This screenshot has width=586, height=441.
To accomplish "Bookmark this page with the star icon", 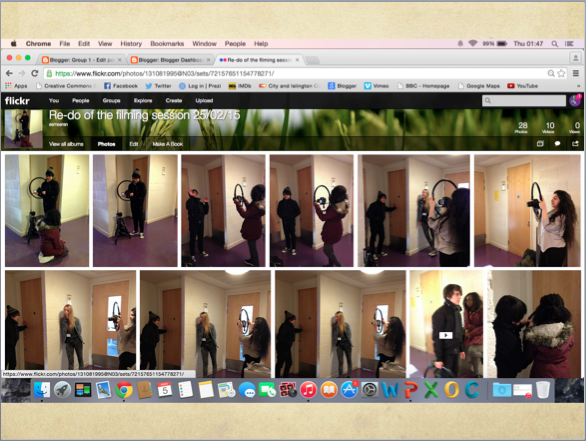I will click(x=561, y=73).
